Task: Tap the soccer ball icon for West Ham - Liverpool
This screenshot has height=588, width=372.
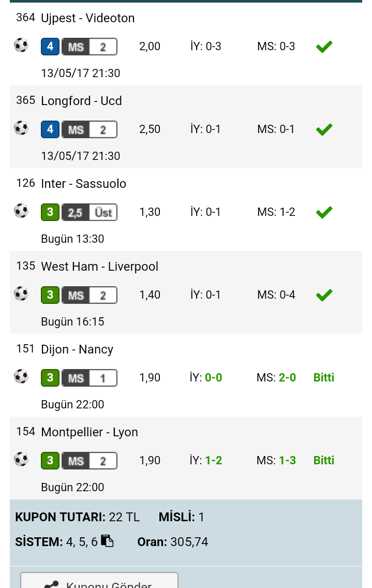Action: [x=21, y=294]
